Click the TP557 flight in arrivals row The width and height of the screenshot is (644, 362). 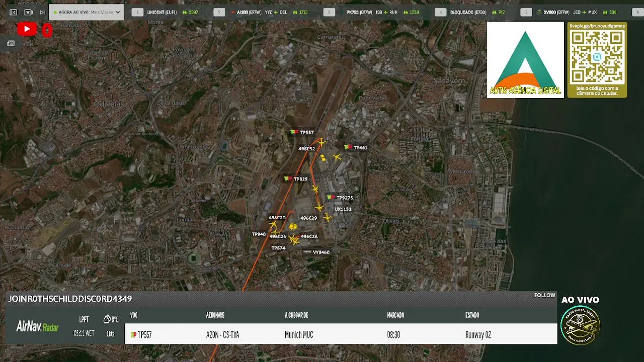click(141, 335)
